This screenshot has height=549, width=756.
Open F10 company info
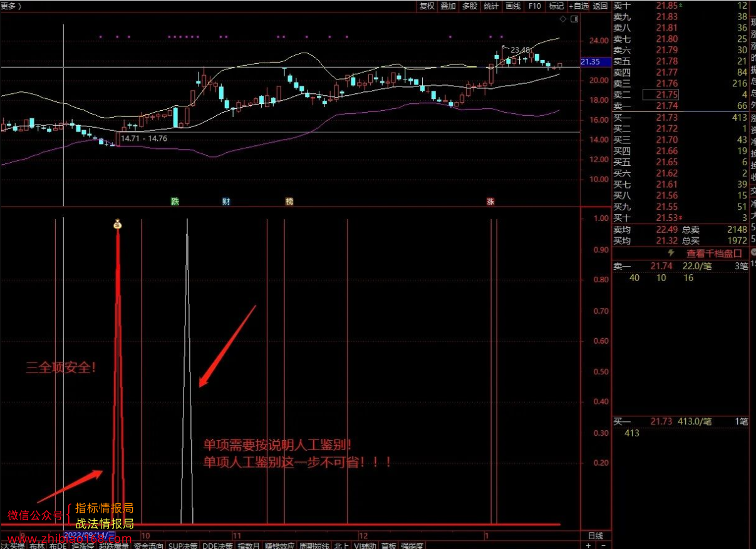534,6
